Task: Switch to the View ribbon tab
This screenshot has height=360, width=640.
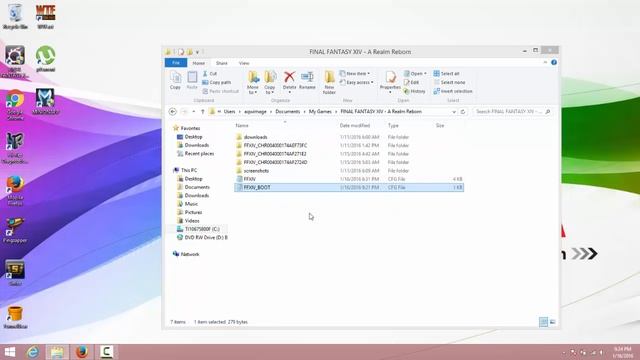Action: pyautogui.click(x=244, y=63)
